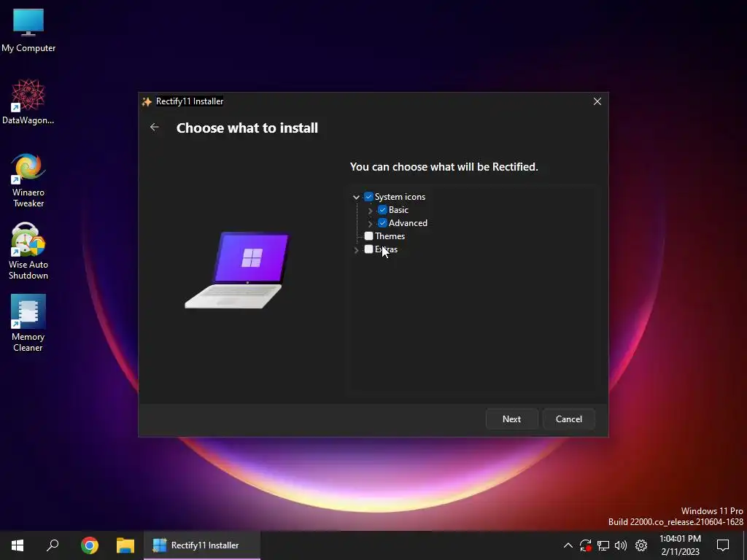Click "You can choose what will be Rectified."

click(x=444, y=167)
